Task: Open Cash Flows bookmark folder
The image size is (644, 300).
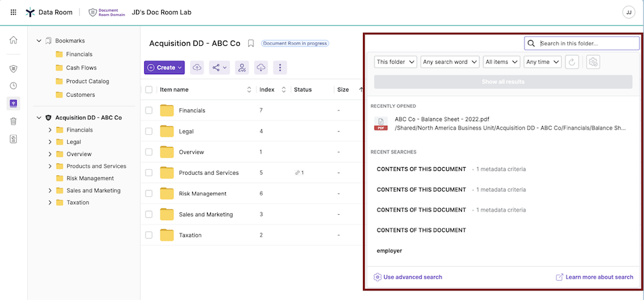Action: [77, 68]
